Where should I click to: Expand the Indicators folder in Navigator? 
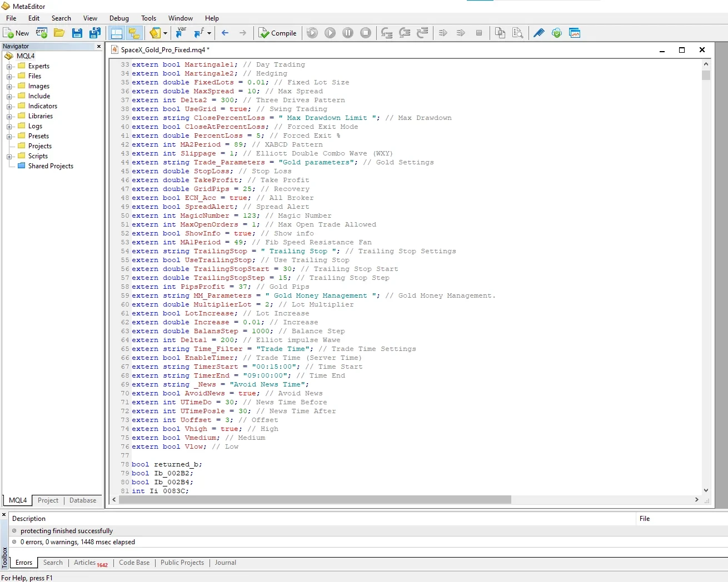[9, 107]
